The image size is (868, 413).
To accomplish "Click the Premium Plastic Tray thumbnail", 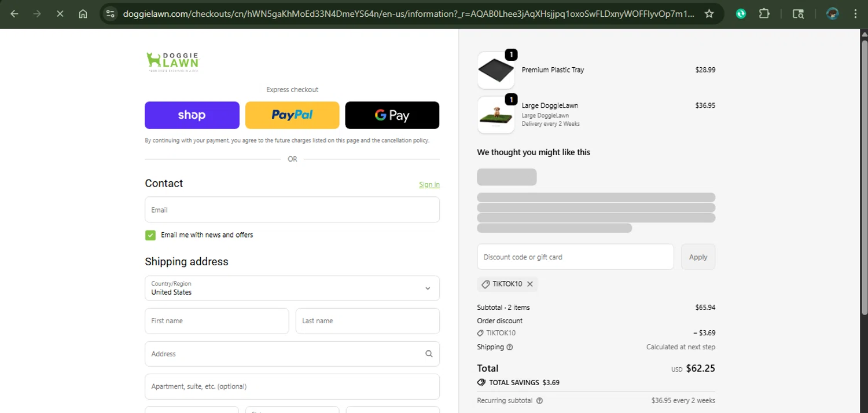I will point(496,70).
